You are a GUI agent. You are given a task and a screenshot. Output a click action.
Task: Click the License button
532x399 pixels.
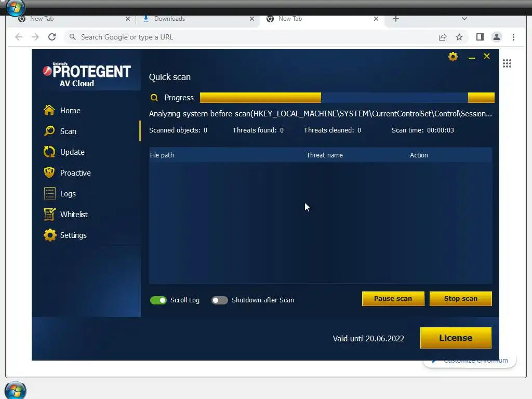coord(456,338)
